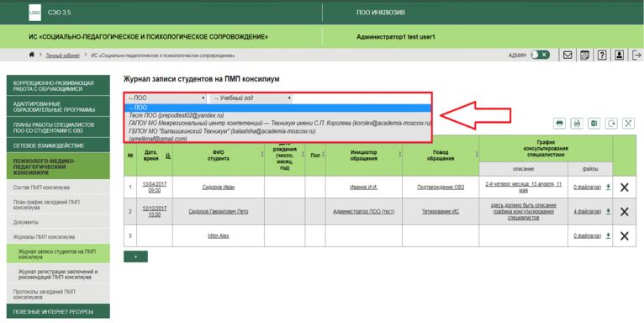The width and height of the screenshot is (644, 323).
Task: Open Тетирование ИС link
Action: [441, 212]
